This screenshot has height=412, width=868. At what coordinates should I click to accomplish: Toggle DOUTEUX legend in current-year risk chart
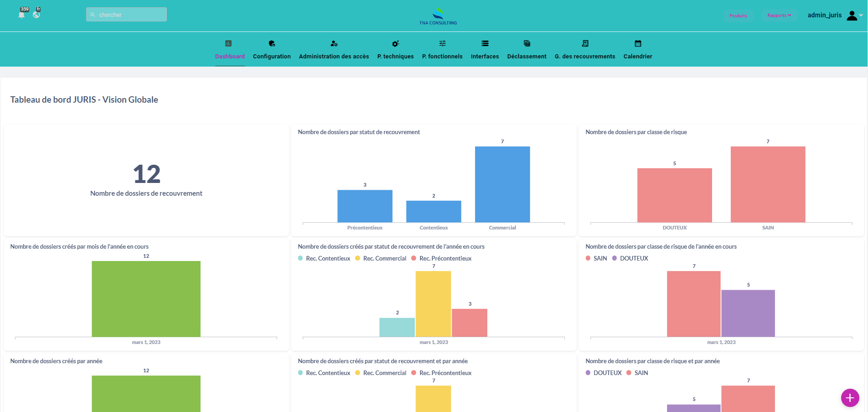(630, 258)
